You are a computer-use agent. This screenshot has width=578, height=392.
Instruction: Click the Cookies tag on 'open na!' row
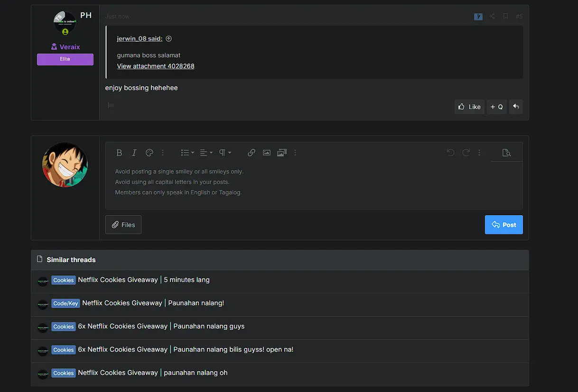64,350
